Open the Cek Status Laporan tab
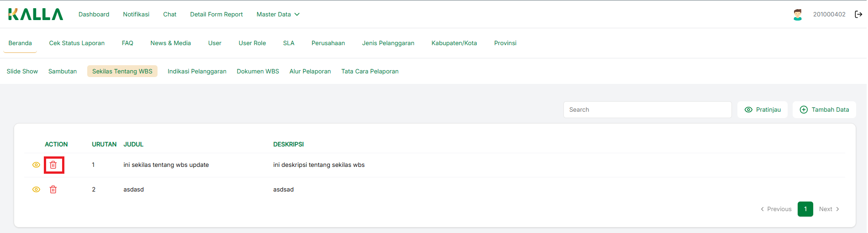This screenshot has width=868, height=233. (77, 43)
